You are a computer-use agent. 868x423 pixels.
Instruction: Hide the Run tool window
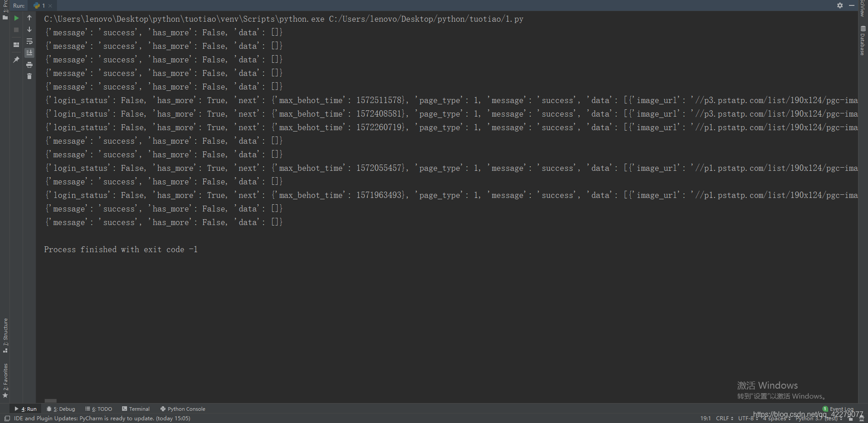pos(852,5)
